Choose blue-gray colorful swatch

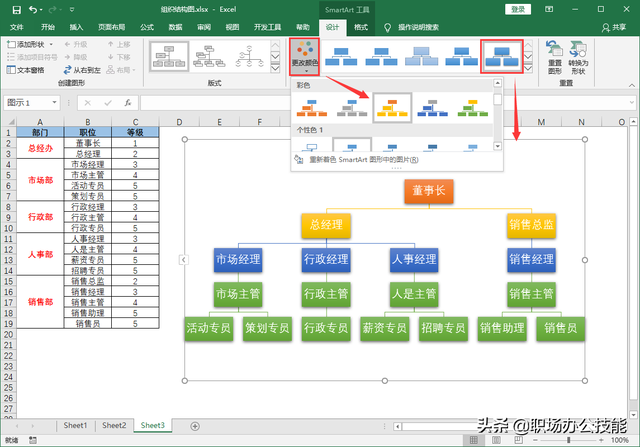click(433, 108)
